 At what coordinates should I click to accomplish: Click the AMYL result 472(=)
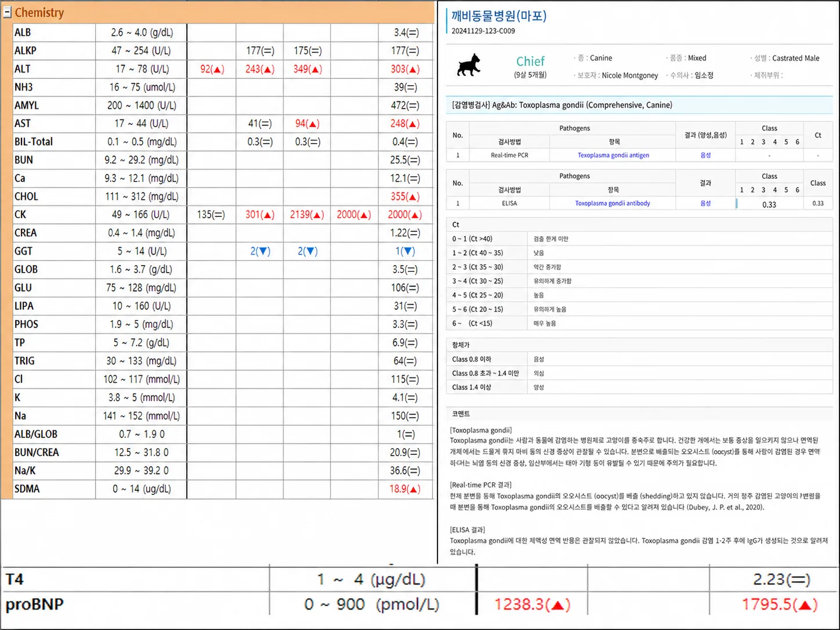[x=405, y=106]
